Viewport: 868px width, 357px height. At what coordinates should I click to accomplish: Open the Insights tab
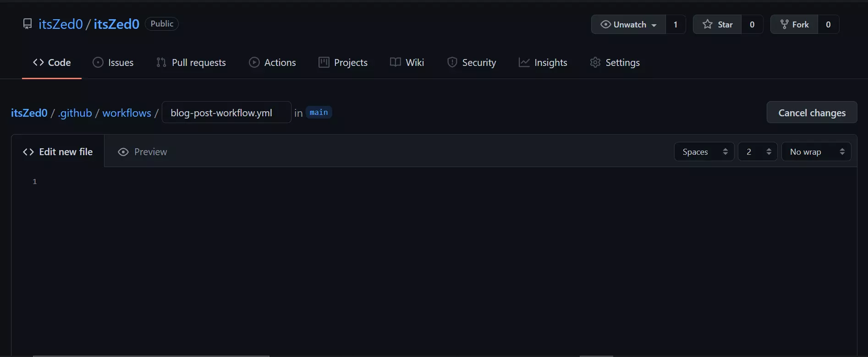point(543,63)
